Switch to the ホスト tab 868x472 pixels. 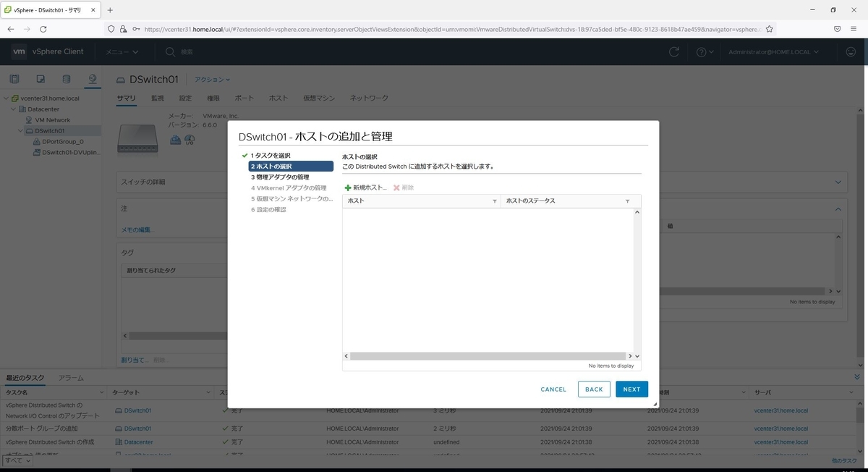tap(278, 98)
